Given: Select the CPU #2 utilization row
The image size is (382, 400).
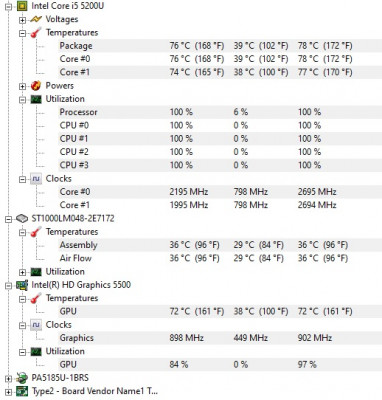Looking at the screenshot, I should [220, 152].
